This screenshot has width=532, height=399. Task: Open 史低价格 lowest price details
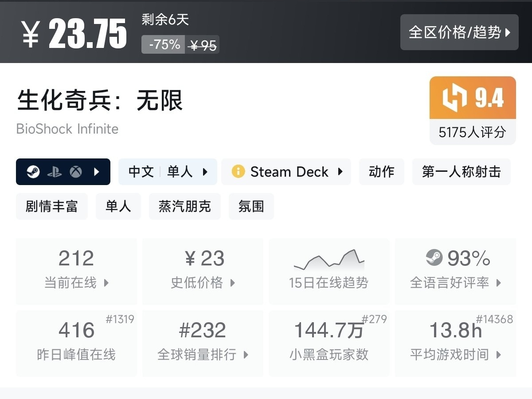[x=203, y=271]
